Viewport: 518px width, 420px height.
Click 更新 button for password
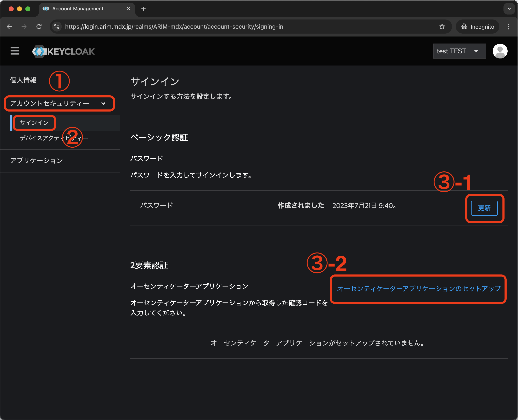click(x=484, y=208)
